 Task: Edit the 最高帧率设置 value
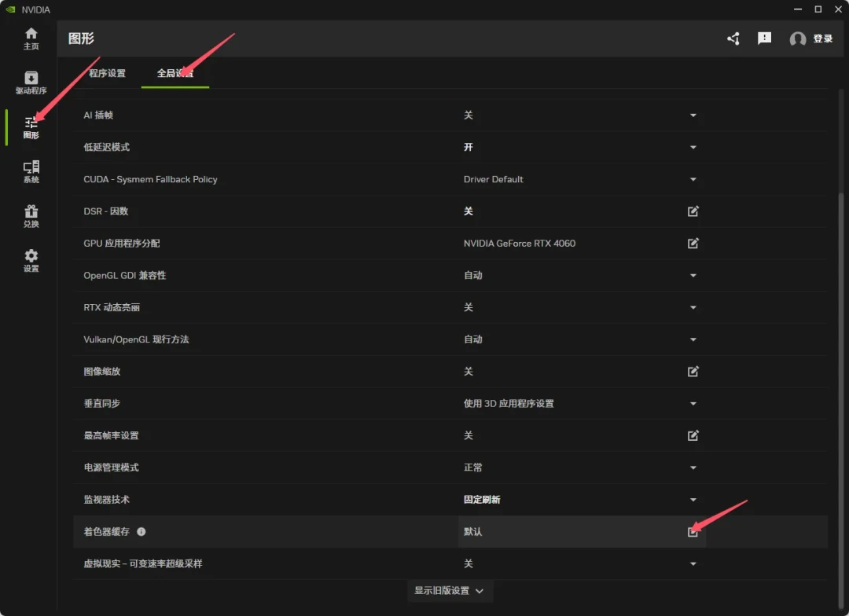click(693, 435)
